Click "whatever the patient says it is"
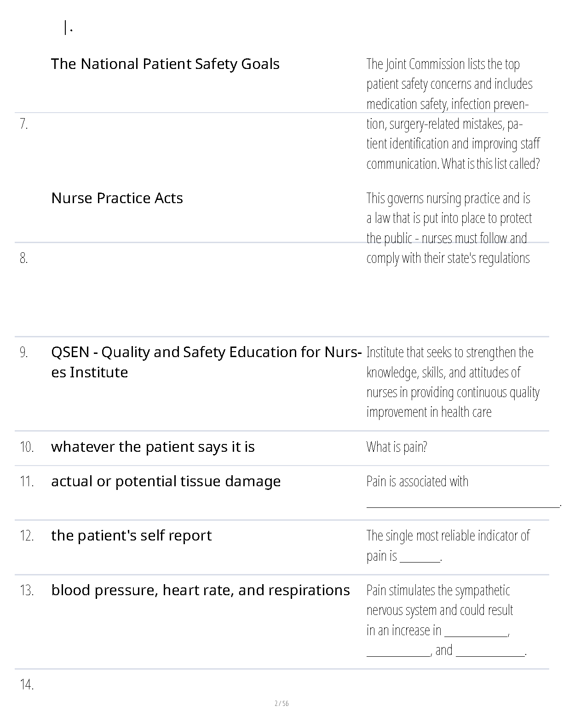The width and height of the screenshot is (563, 728). click(x=153, y=447)
